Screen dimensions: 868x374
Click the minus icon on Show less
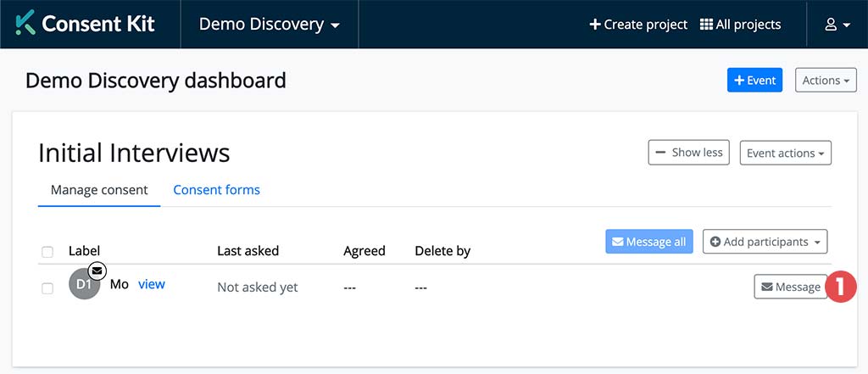[x=659, y=153]
